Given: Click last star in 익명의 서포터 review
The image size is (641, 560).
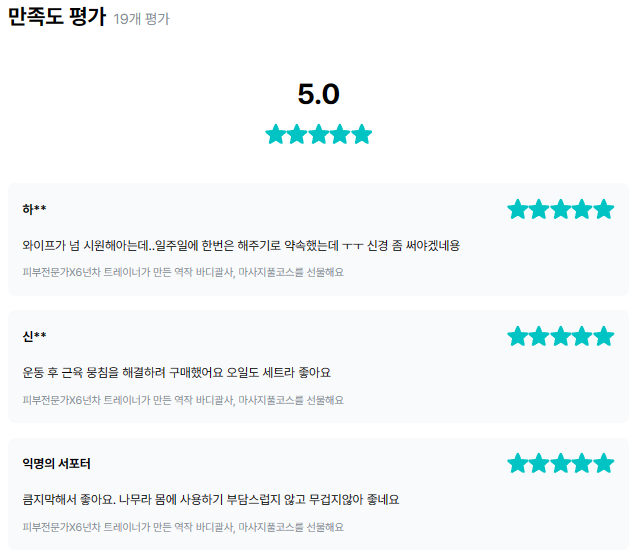Looking at the screenshot, I should point(603,463).
